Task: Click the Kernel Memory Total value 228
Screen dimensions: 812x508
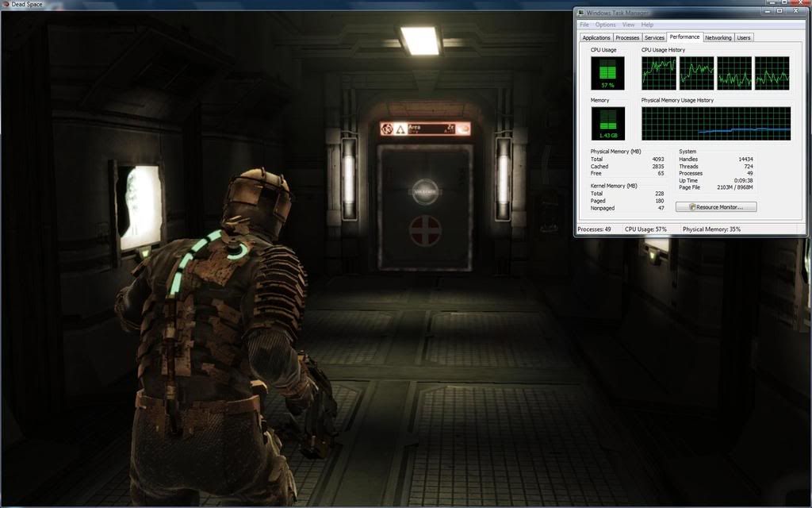Action: pyautogui.click(x=659, y=194)
